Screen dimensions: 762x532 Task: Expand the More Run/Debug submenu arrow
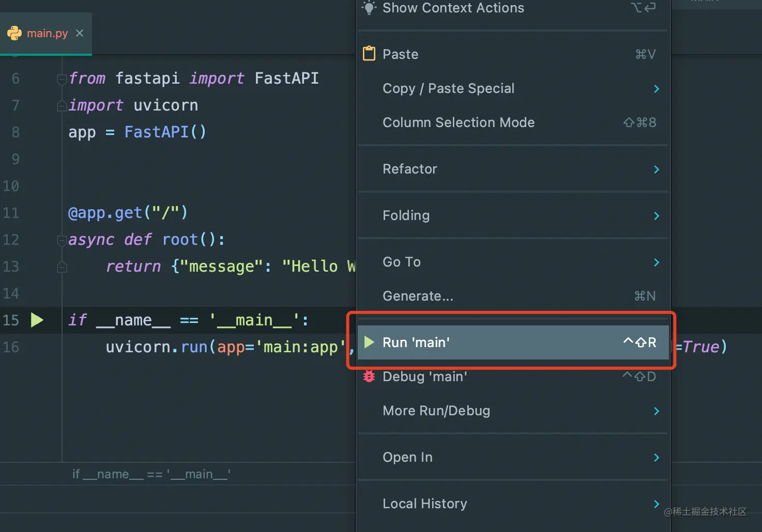(657, 411)
